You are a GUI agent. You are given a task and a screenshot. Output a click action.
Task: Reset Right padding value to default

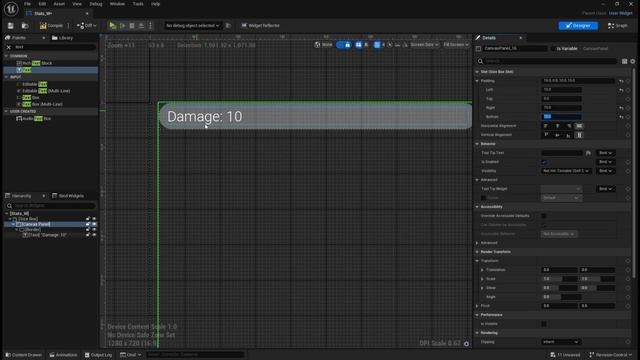pyautogui.click(x=621, y=108)
